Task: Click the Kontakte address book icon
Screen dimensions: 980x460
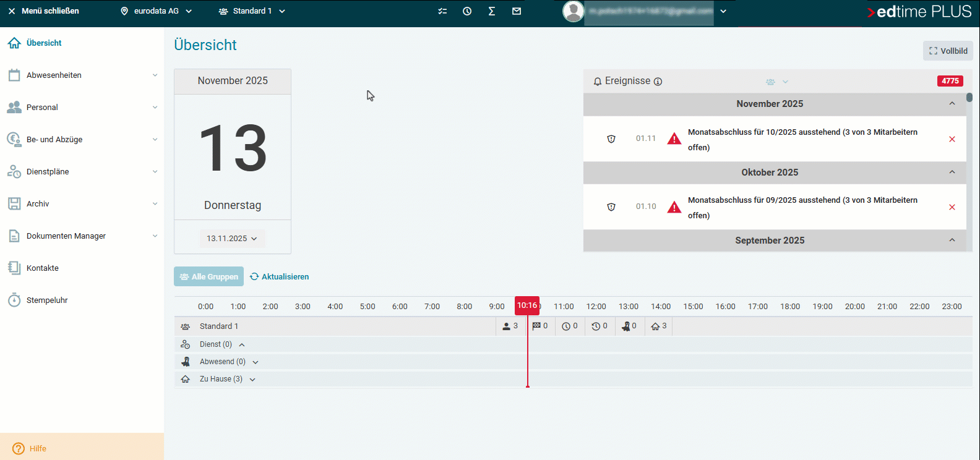Action: (14, 268)
